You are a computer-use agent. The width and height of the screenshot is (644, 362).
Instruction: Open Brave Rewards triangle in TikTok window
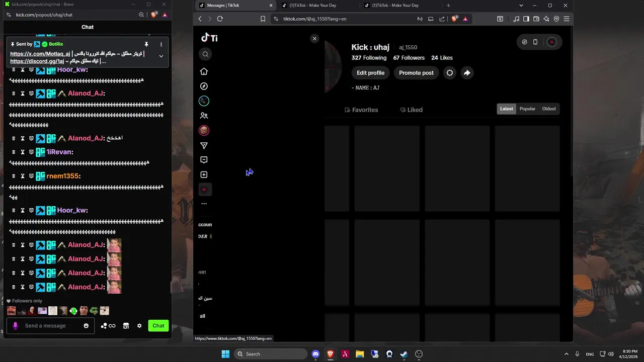(x=465, y=19)
